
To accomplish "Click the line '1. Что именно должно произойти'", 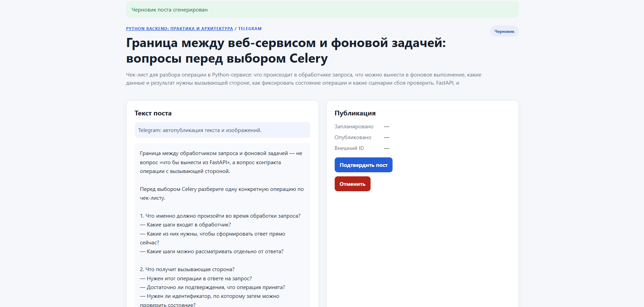I will click(x=220, y=216).
